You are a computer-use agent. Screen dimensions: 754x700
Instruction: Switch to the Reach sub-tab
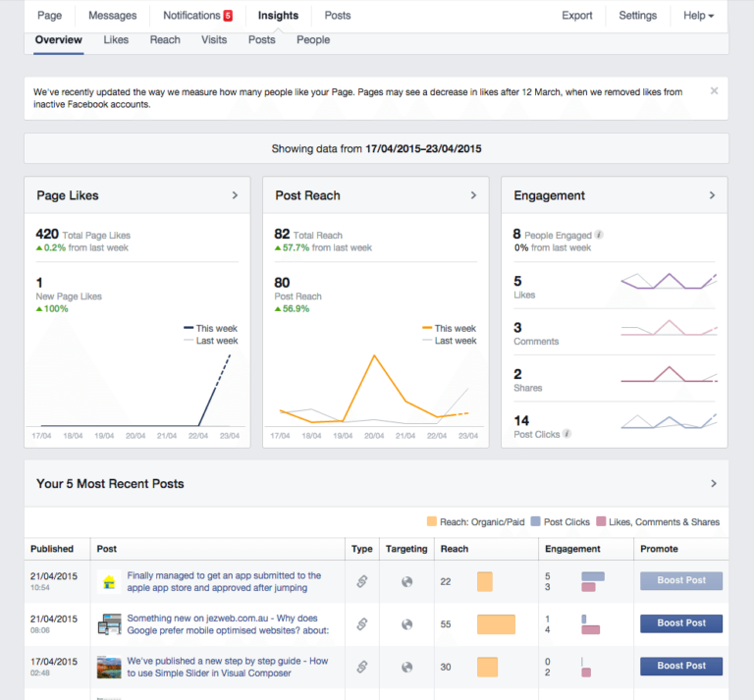click(x=165, y=40)
